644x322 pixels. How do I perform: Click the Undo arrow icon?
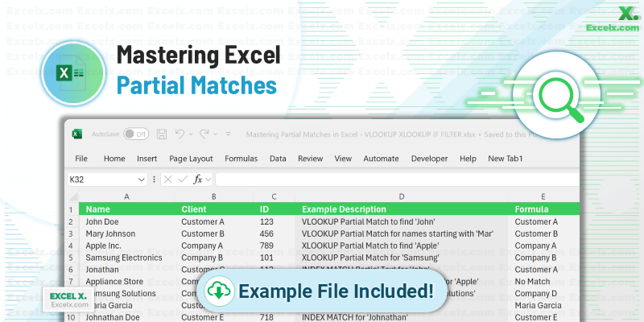(x=180, y=134)
